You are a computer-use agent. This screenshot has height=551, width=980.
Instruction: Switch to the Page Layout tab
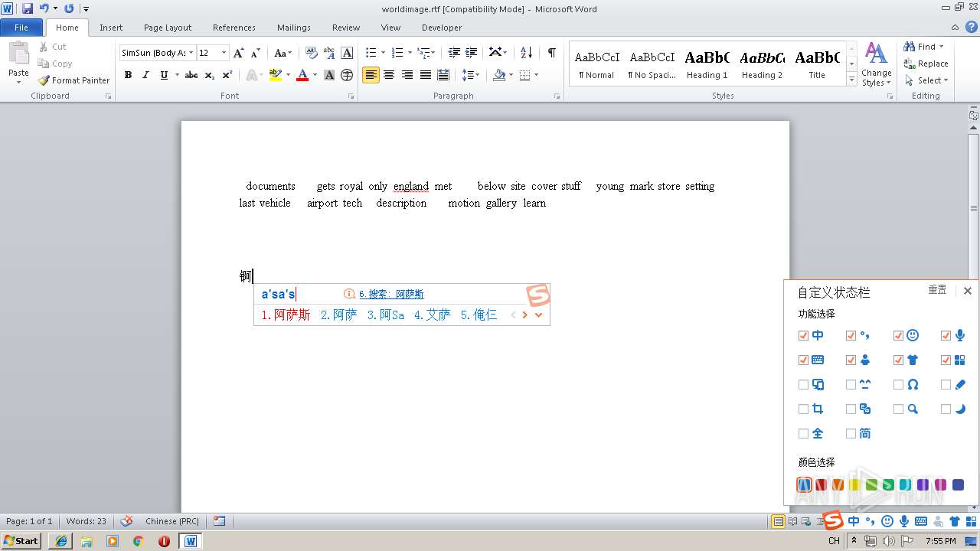[168, 28]
